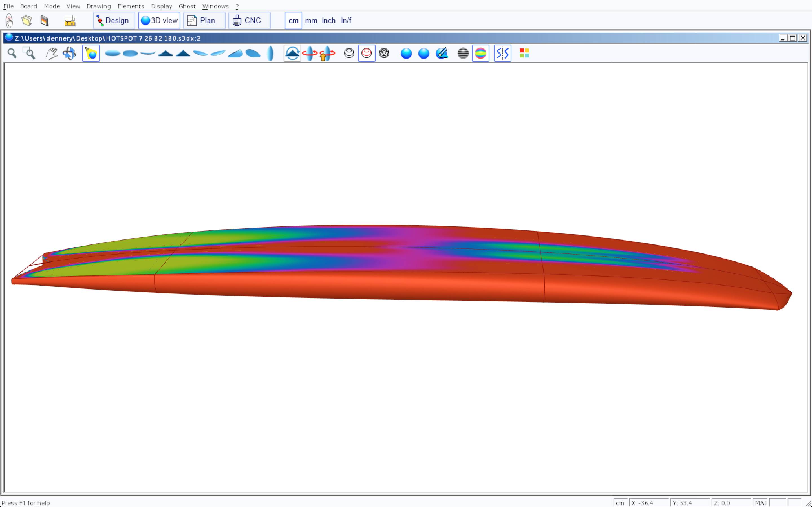
Task: Select mm as measurement unit
Action: pyautogui.click(x=311, y=21)
